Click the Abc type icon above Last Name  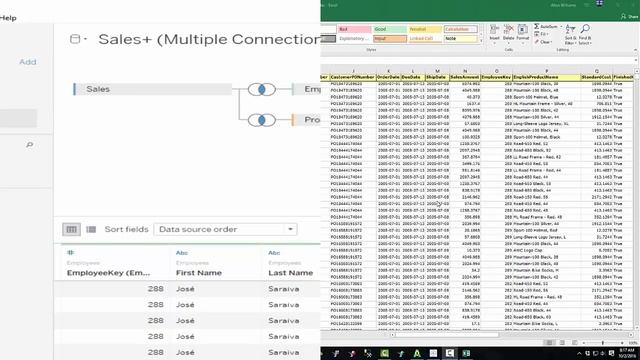coord(274,253)
